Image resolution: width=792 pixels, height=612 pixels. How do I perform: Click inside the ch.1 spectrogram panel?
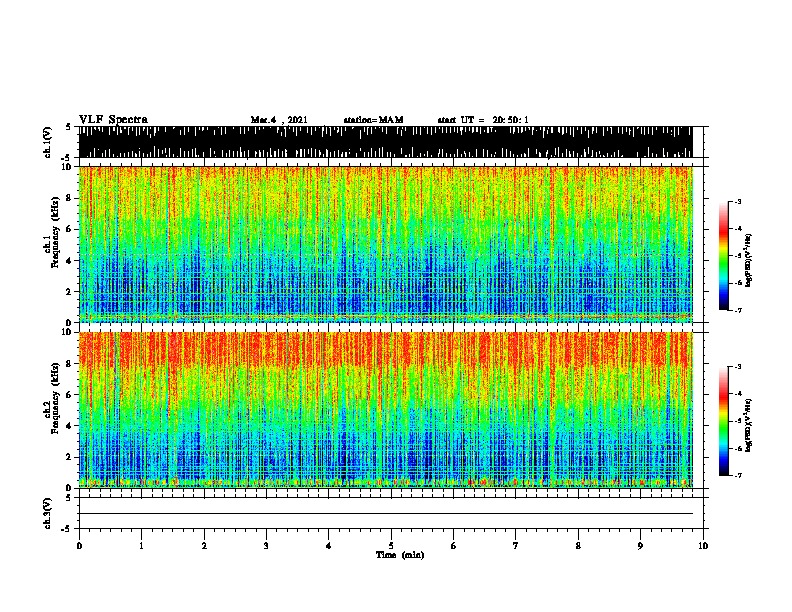[385, 244]
